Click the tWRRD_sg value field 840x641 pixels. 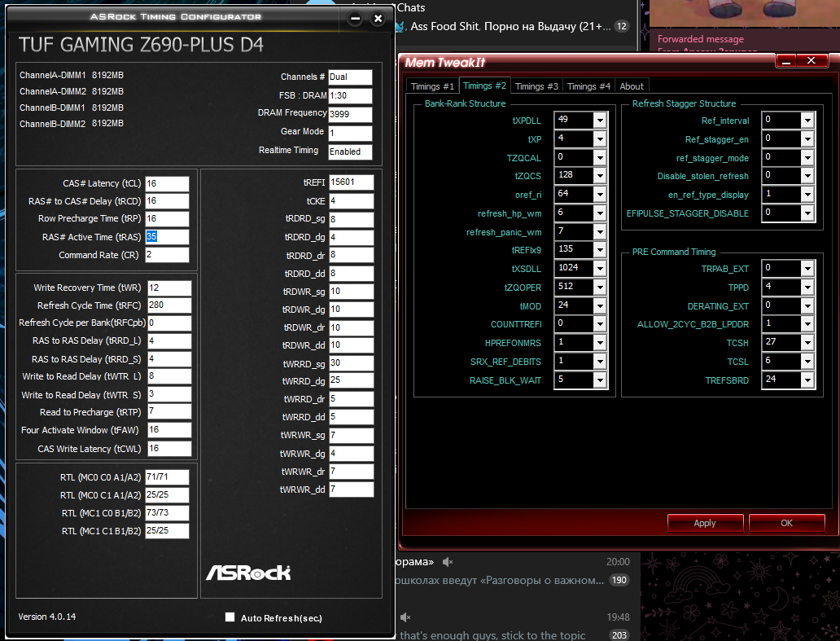(x=351, y=362)
